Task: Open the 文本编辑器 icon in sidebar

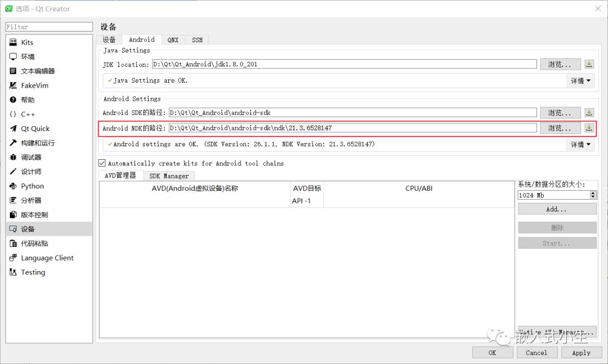Action: 13,71
